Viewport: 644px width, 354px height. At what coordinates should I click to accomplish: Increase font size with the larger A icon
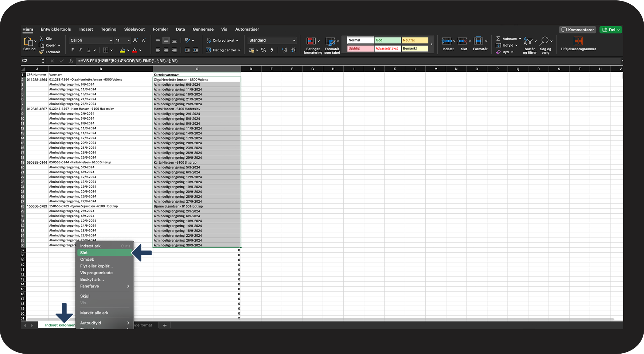point(135,40)
